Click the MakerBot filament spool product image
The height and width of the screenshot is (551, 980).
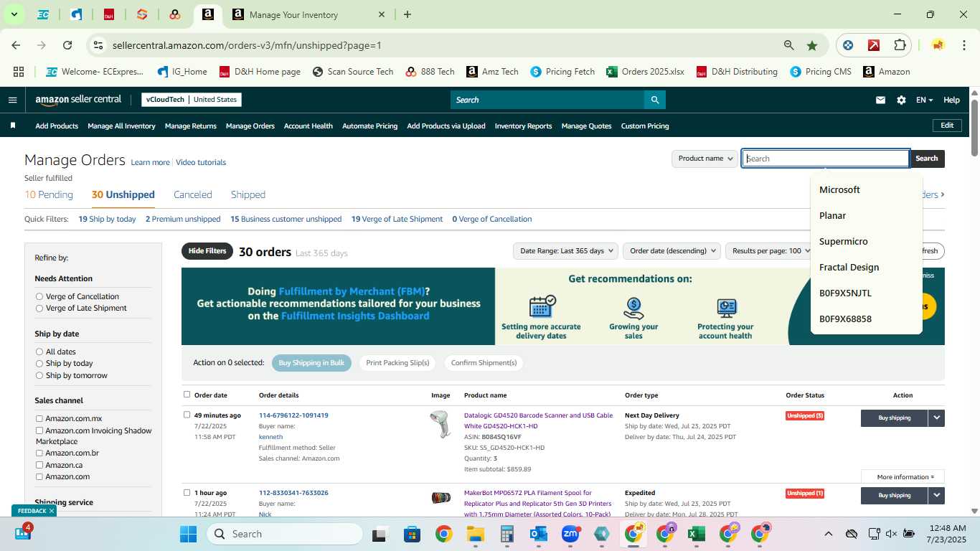(440, 497)
